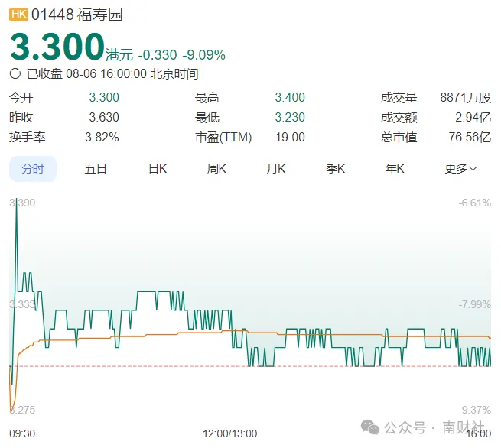Viewport: 501px width, 448px height.
Task: Switch to 月K monthly view
Action: click(x=275, y=169)
